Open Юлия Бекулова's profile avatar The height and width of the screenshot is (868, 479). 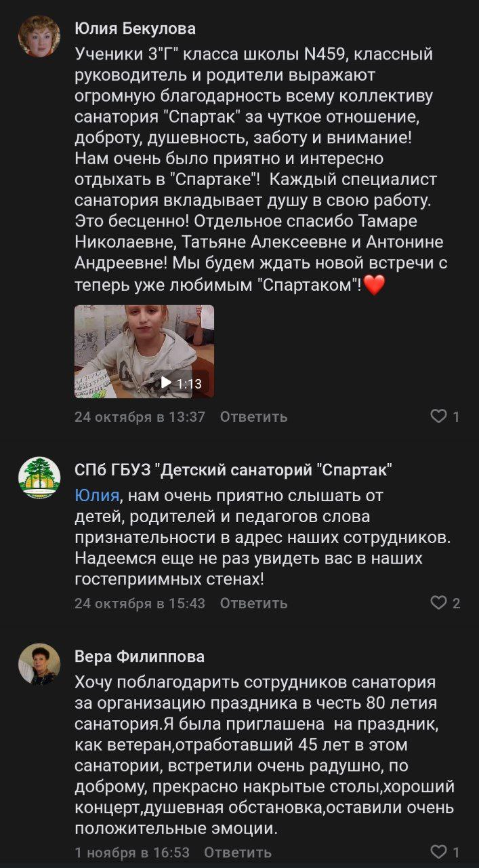39,37
